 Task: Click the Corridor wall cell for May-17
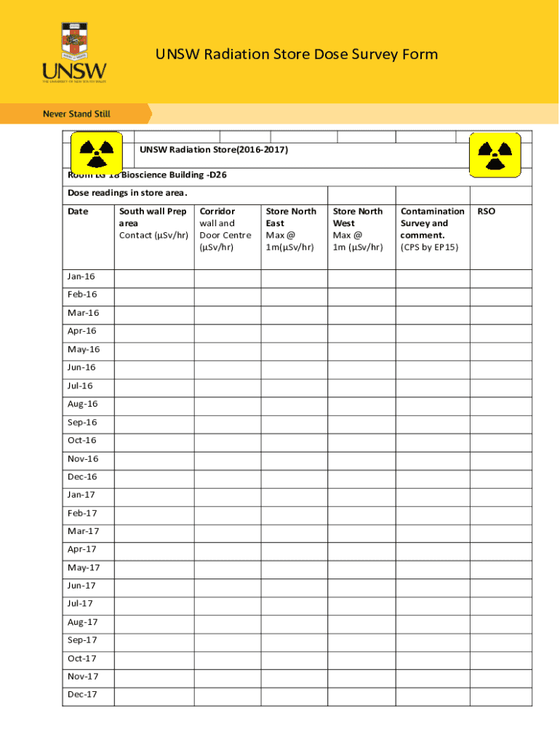point(227,568)
